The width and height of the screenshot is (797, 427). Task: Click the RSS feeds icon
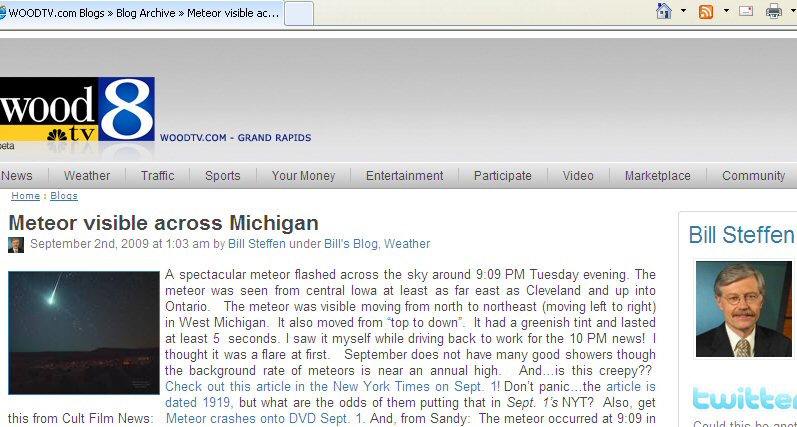tap(706, 12)
